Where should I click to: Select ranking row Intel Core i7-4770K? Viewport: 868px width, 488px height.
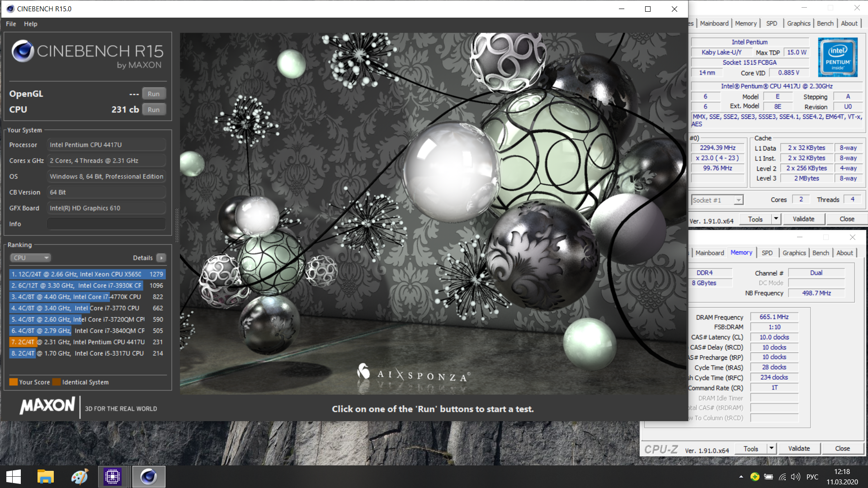coord(87,297)
